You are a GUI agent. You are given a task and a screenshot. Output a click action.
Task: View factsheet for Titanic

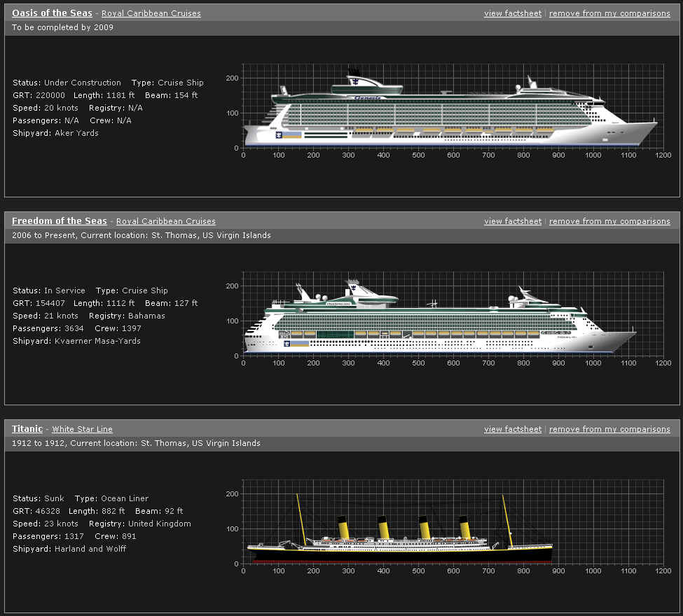513,429
